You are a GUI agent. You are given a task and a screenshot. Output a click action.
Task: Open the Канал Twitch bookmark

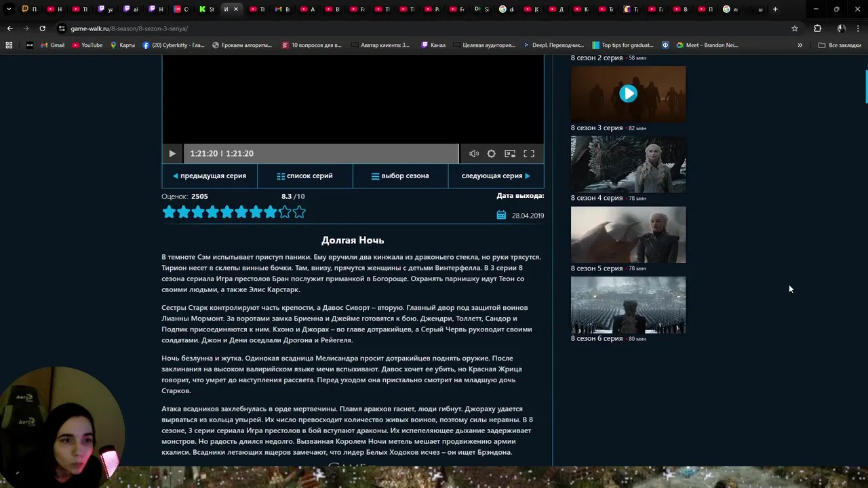[x=433, y=45]
